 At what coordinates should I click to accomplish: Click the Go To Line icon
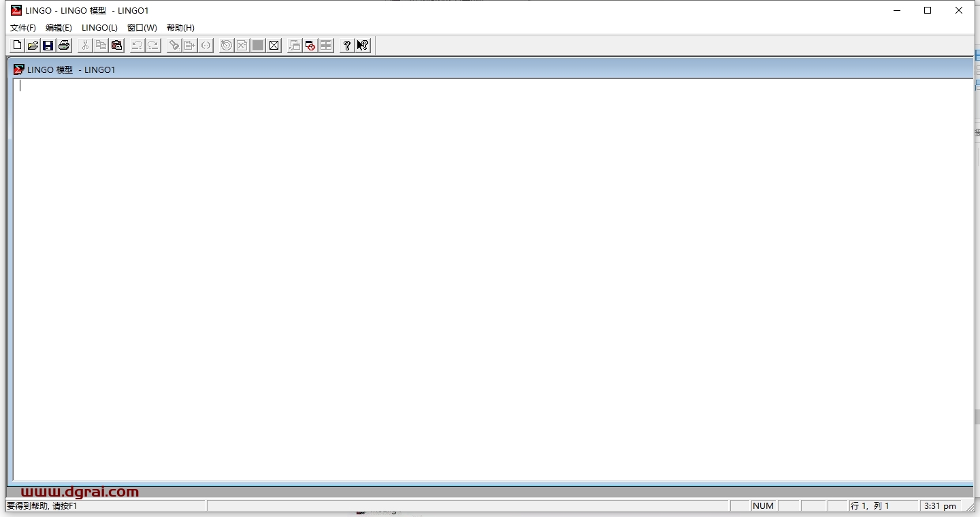click(x=190, y=46)
